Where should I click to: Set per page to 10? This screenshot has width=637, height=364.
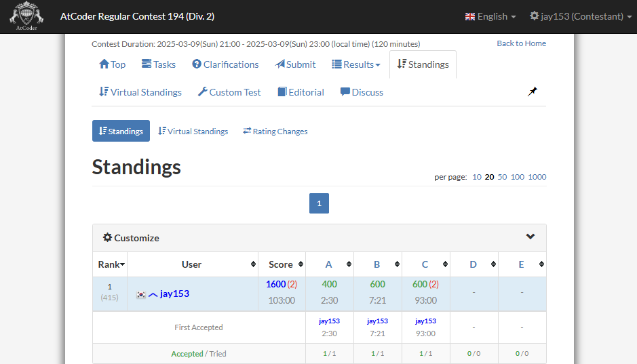point(476,177)
